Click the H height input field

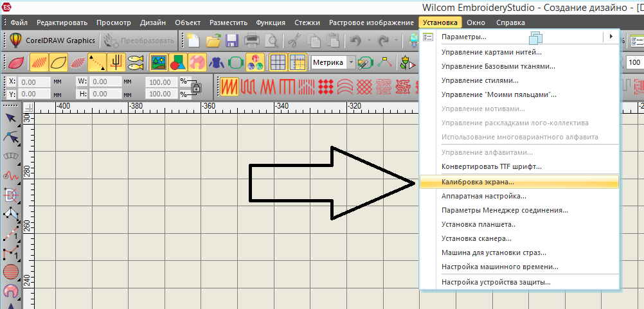point(105,94)
